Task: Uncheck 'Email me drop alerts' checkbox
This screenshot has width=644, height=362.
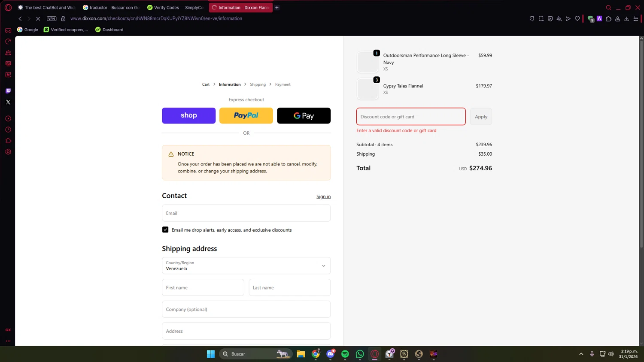Action: point(165,230)
